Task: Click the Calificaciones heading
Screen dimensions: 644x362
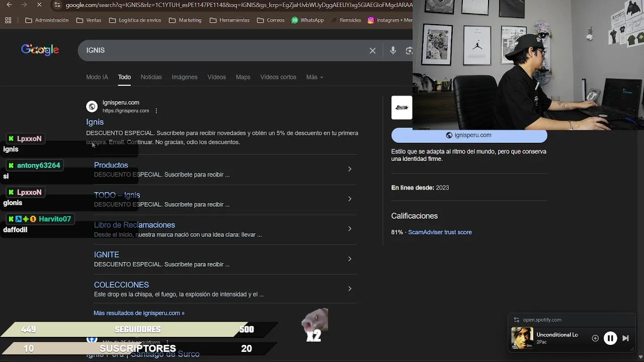Action: (415, 216)
